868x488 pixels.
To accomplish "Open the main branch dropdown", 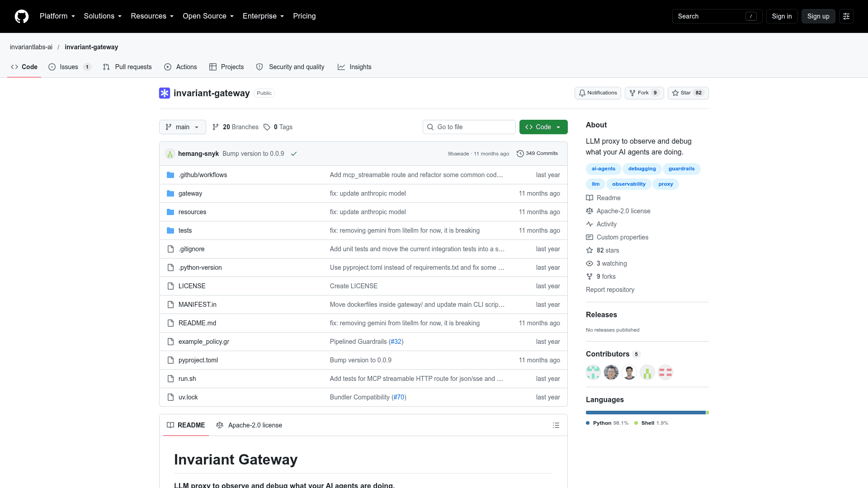I will pos(183,127).
